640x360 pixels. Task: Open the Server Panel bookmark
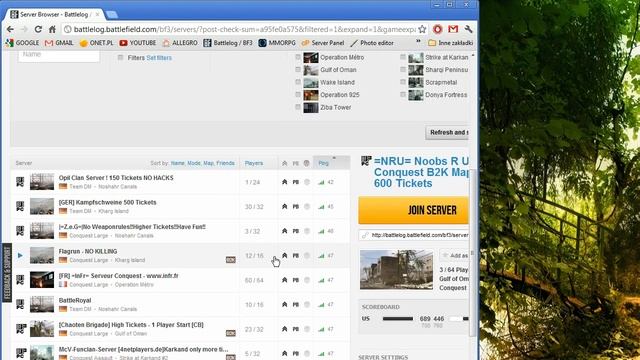pos(323,43)
